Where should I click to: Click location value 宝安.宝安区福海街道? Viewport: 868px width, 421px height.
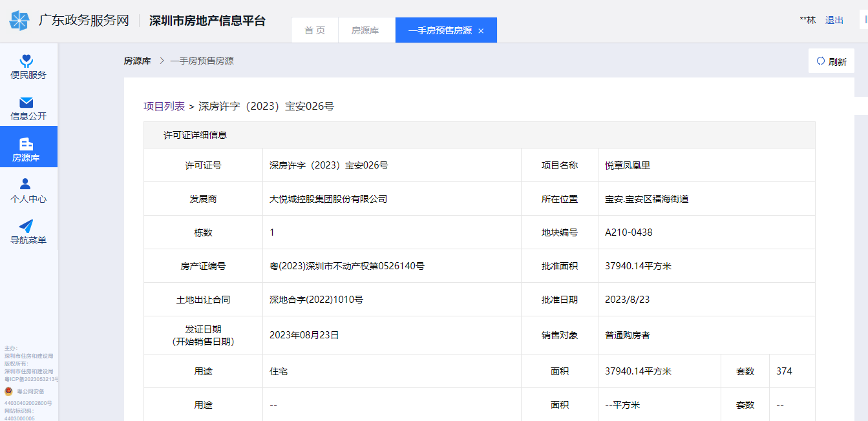[x=647, y=199]
